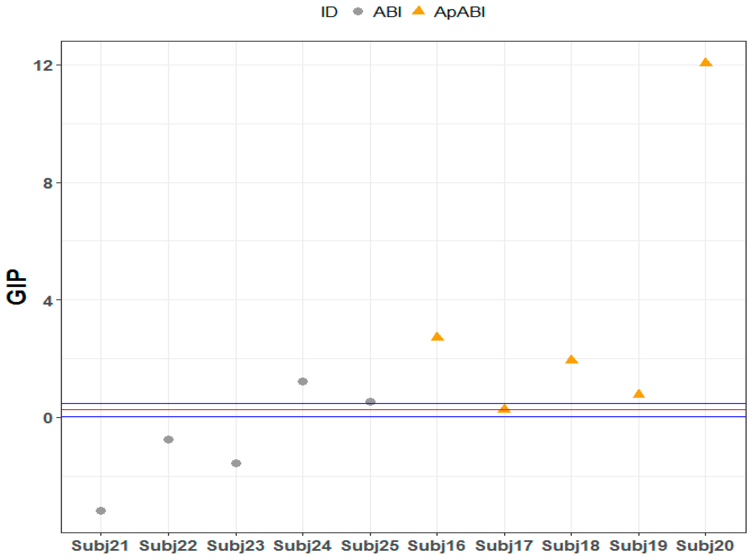Click the Subj21 x-axis label
The width and height of the screenshot is (753, 560).
100,546
